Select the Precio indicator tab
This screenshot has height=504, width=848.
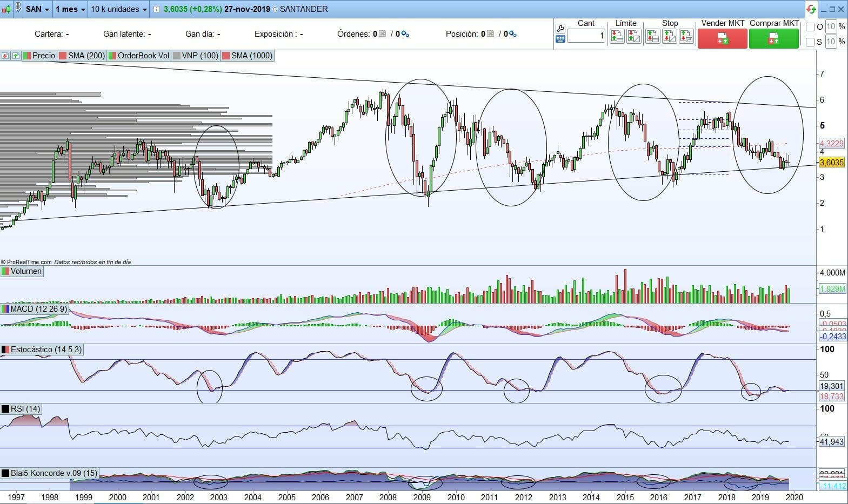[39, 56]
